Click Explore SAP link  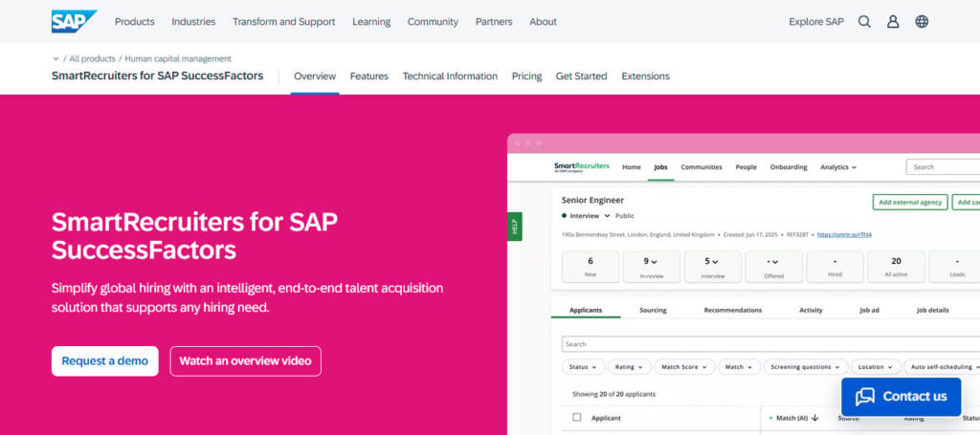pos(815,22)
